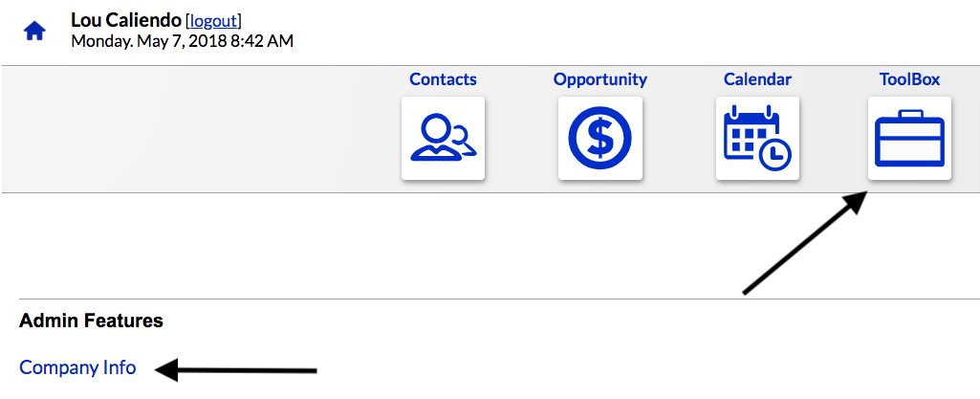The width and height of the screenshot is (980, 399).
Task: Open Opportunity via the dollar-sign icon
Action: coord(599,138)
